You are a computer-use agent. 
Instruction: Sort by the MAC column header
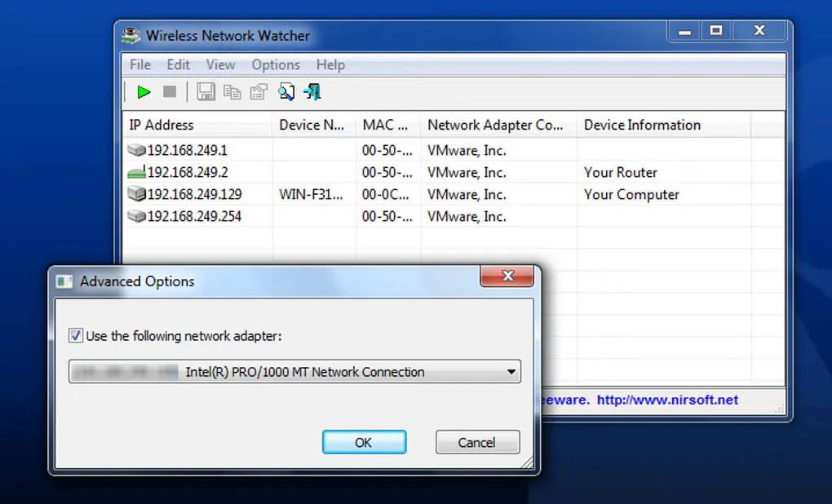[388, 126]
